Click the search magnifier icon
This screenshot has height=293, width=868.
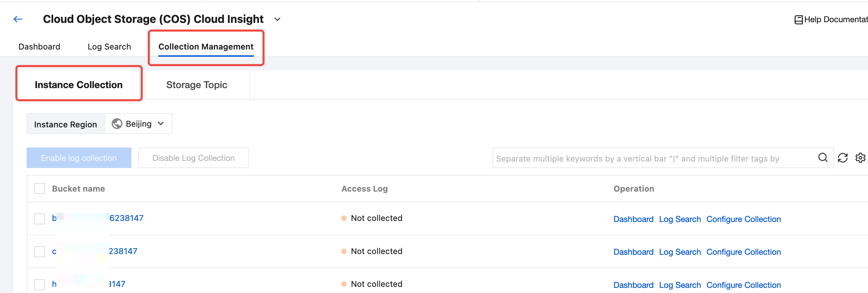pyautogui.click(x=823, y=158)
